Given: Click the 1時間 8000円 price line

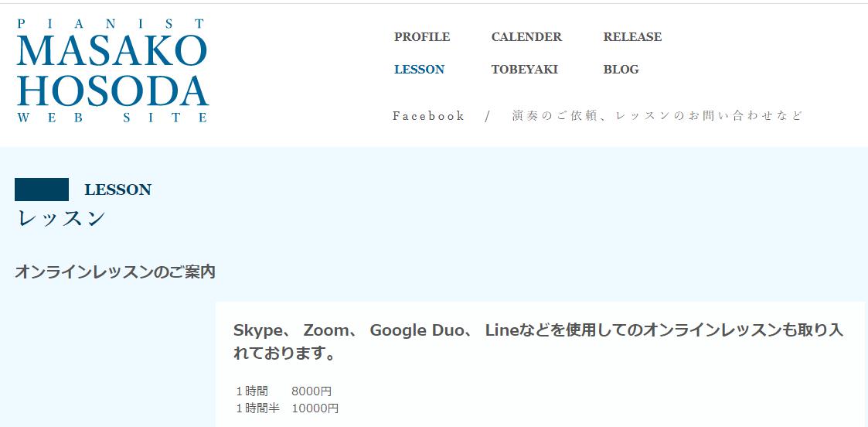Looking at the screenshot, I should pos(284,391).
